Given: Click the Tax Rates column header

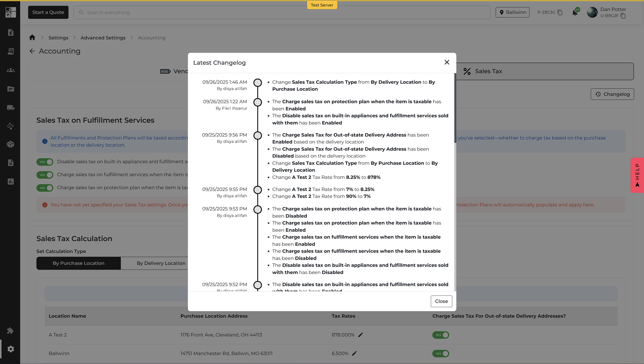Looking at the screenshot, I should pyautogui.click(x=344, y=316).
